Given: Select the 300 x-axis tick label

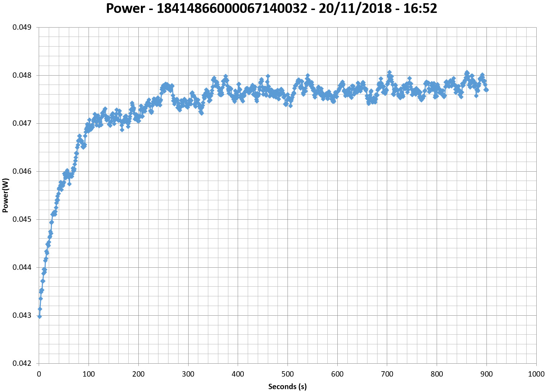Looking at the screenshot, I should pyautogui.click(x=188, y=374).
